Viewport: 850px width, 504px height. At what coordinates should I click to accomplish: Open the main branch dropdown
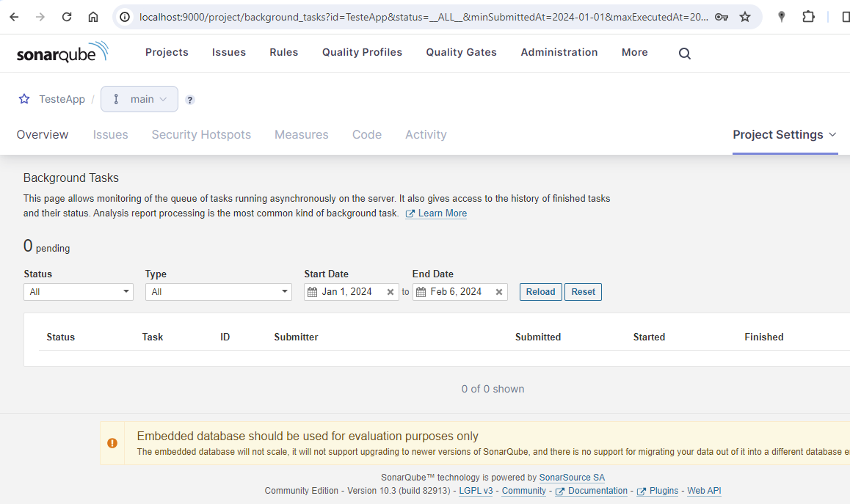click(x=139, y=99)
